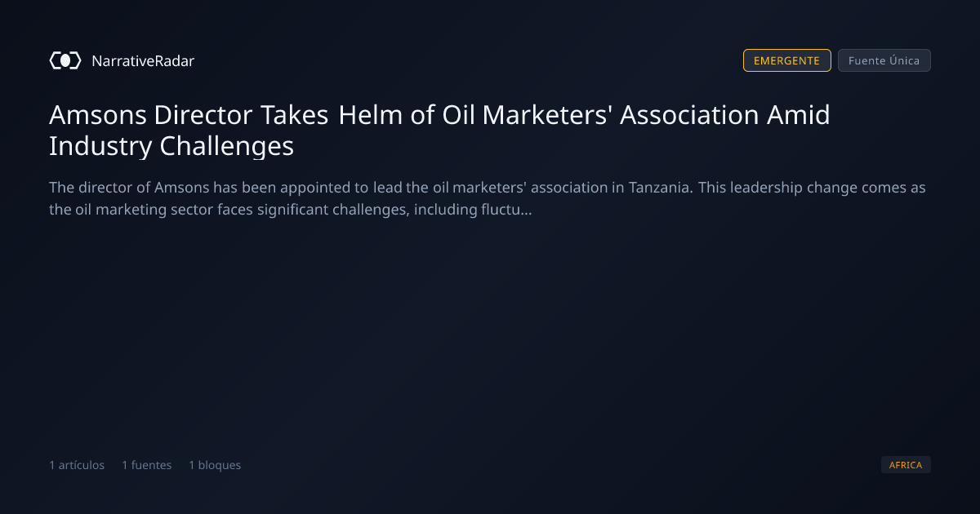Click the Fuente Única badge
Viewport: 980px width, 514px height.
[x=884, y=60]
